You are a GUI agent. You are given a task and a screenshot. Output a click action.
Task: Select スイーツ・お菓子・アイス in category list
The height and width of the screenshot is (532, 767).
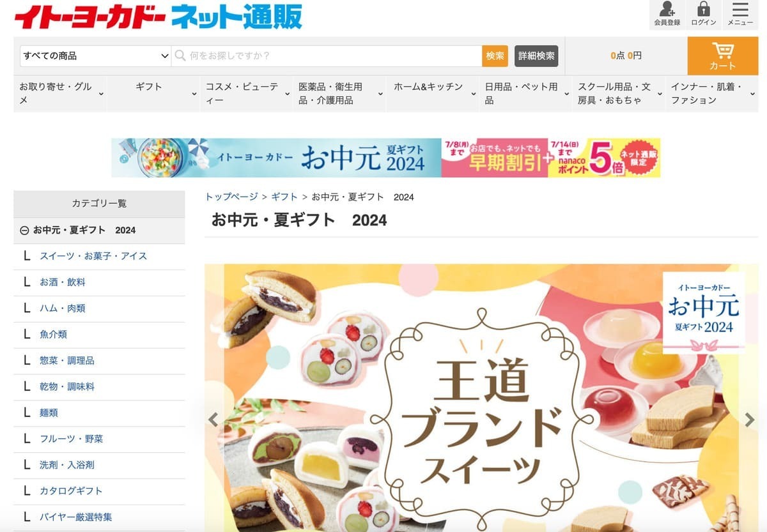(93, 256)
